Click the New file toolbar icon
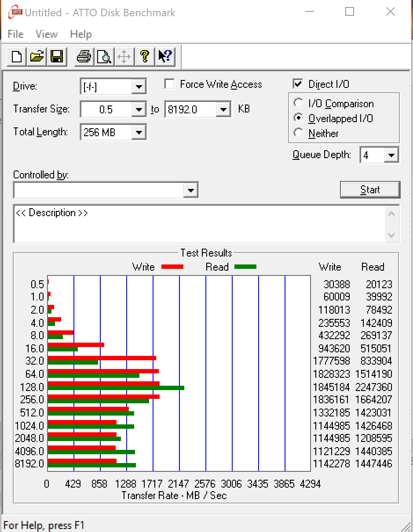Viewport: 413px width, 532px height. (x=17, y=57)
